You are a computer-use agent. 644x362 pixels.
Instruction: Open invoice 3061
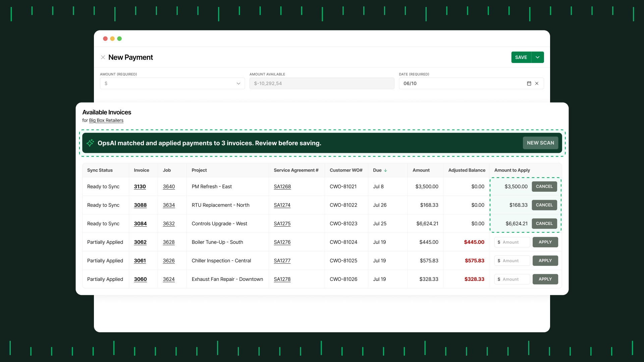[140, 260]
